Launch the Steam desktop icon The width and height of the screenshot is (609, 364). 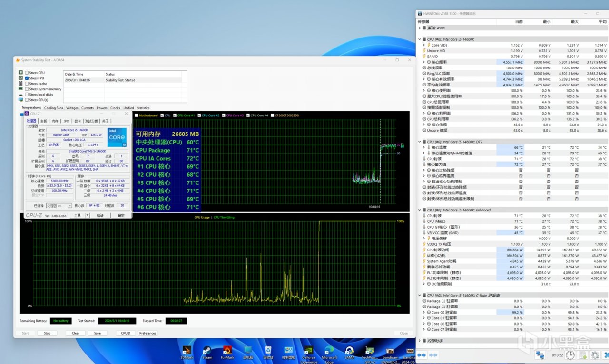(x=207, y=351)
